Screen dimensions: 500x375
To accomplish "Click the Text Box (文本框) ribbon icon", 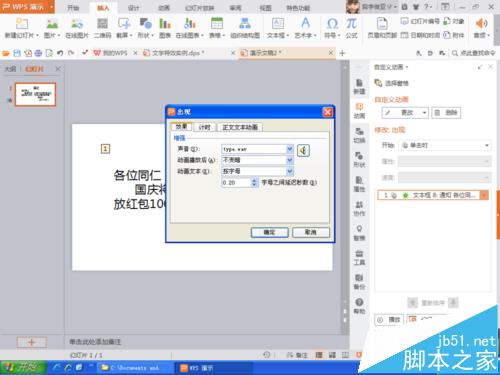I will pos(278,24).
